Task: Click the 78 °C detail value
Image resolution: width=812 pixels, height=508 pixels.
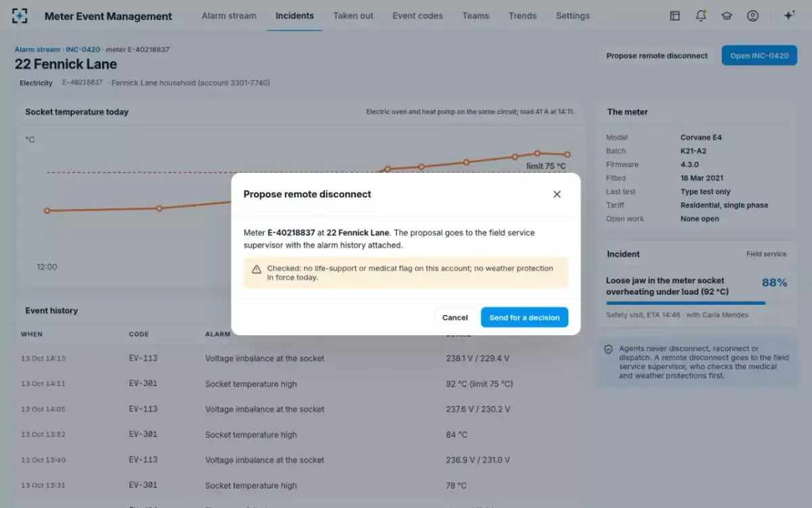Action: pyautogui.click(x=456, y=486)
